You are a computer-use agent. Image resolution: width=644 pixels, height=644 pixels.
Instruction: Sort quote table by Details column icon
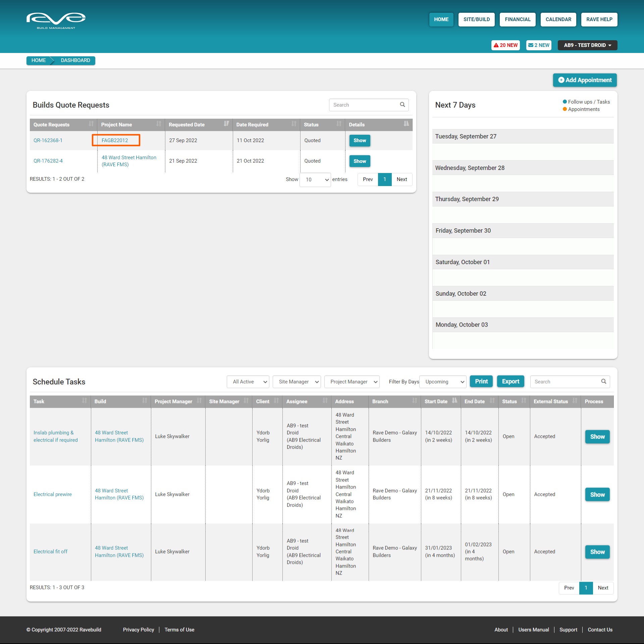406,124
